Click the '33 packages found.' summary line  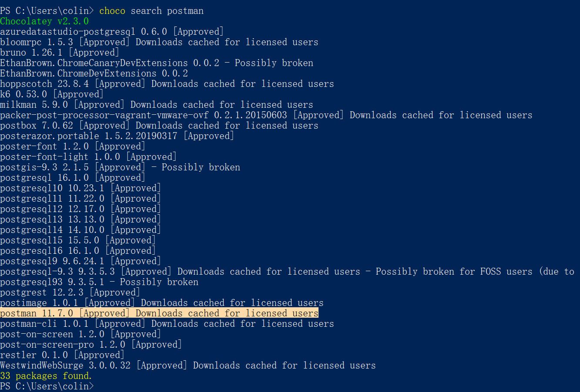(46, 376)
